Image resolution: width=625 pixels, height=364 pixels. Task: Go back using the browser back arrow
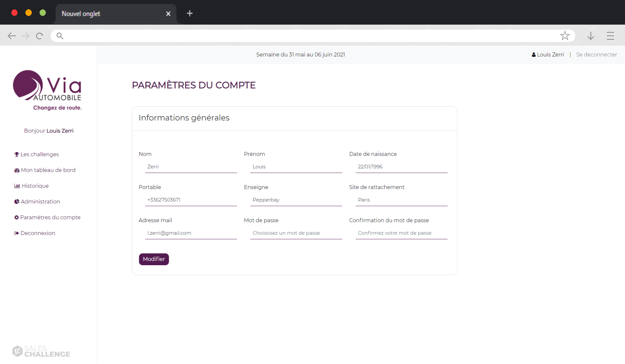pos(12,36)
